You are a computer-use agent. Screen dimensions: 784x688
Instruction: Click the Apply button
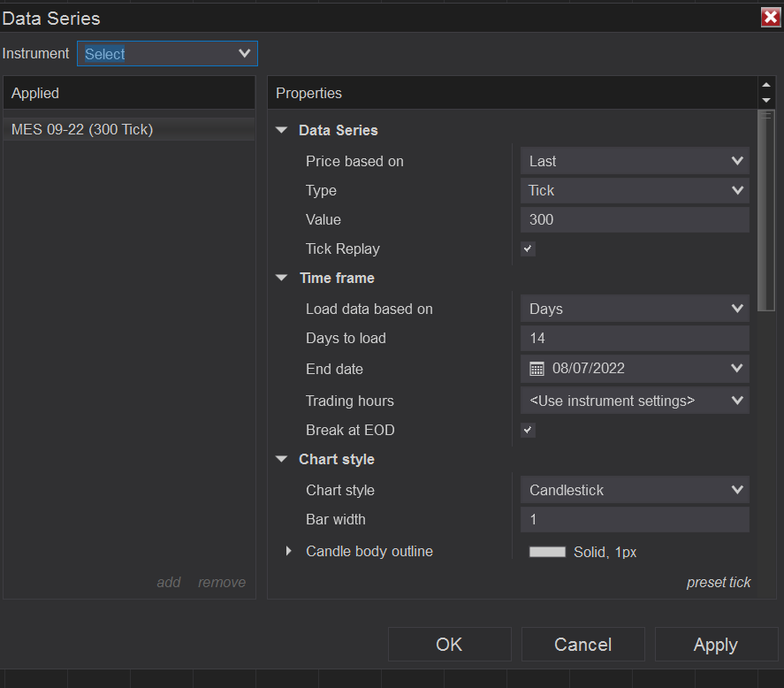715,645
